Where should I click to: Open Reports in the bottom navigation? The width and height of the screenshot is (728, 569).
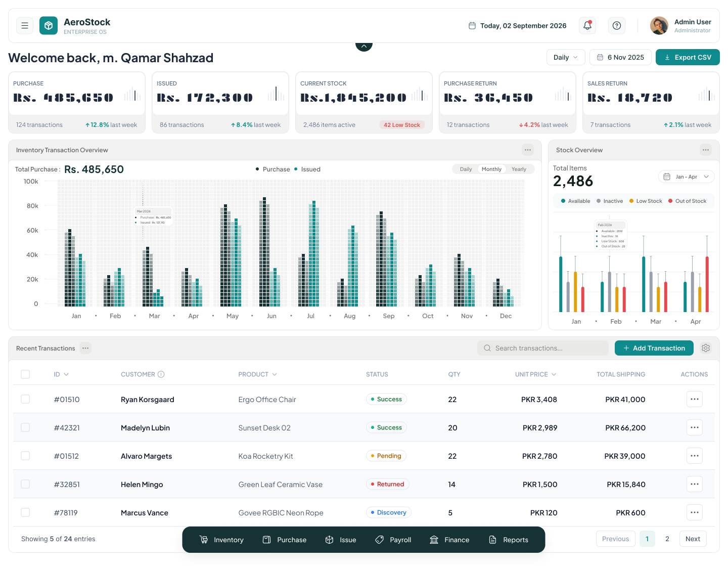[509, 540]
